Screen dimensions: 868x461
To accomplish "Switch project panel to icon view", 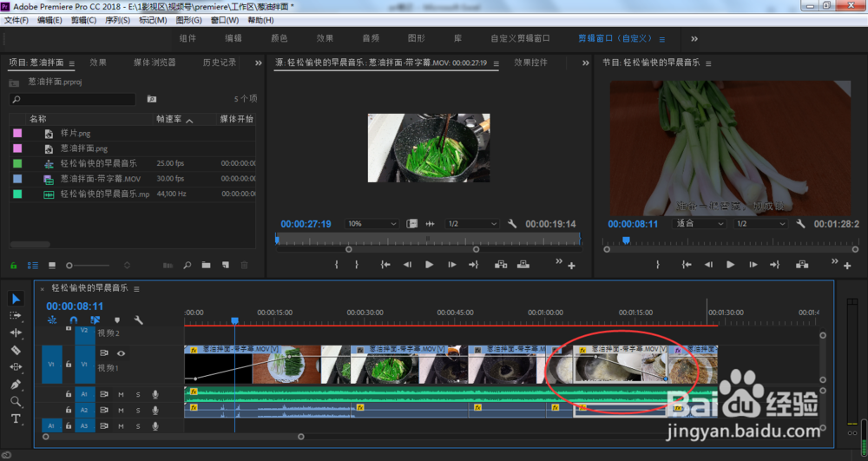I will click(x=52, y=266).
